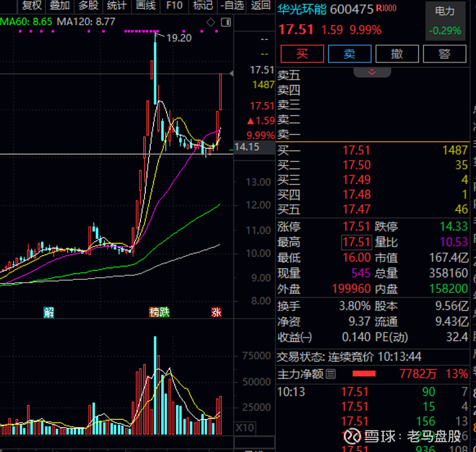Click the 内盘 value 158200
Image resolution: width=476 pixels, height=452 pixels.
(x=449, y=289)
